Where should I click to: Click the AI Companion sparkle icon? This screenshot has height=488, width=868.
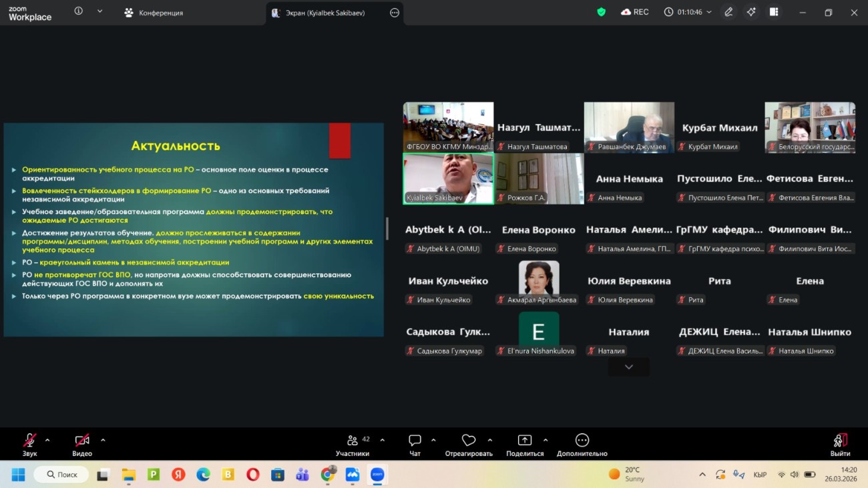[751, 12]
